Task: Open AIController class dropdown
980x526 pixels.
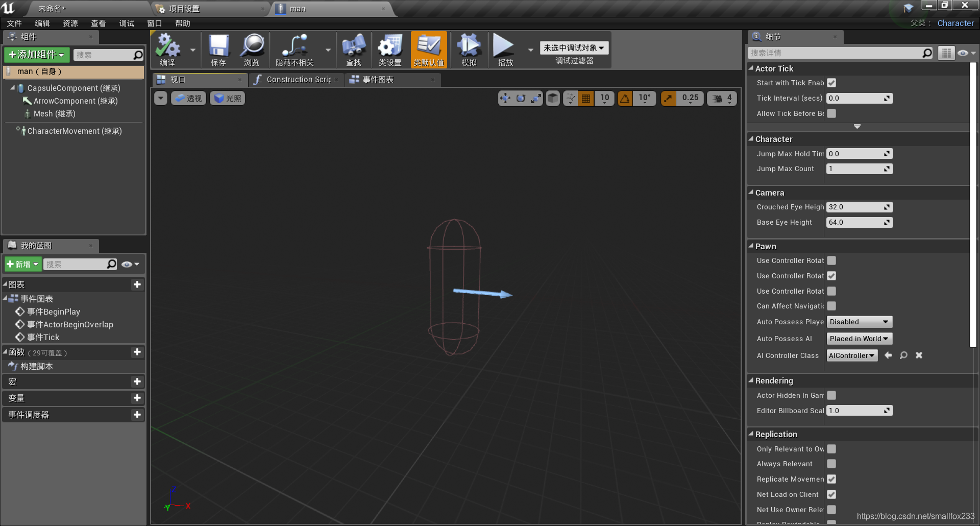Action: click(852, 355)
